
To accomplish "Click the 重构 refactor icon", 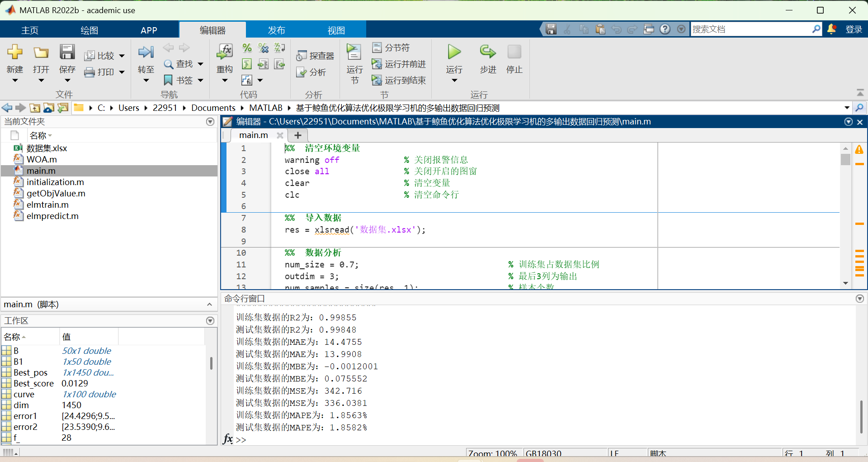I will pos(224,52).
